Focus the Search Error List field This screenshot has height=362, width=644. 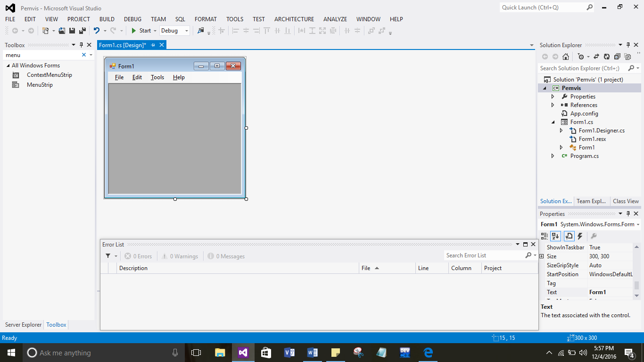pos(484,255)
